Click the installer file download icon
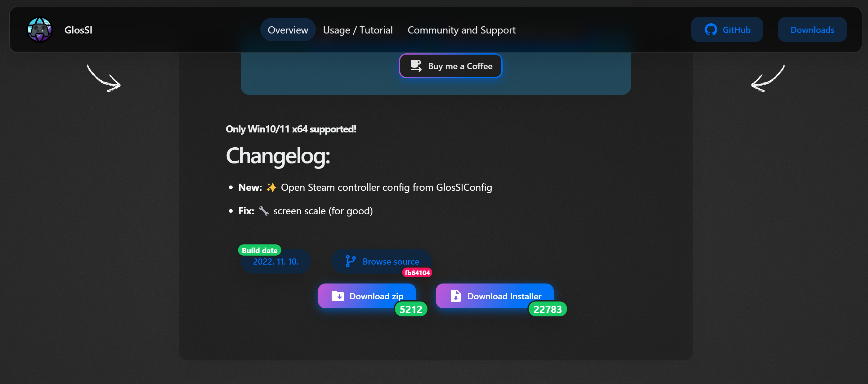Viewport: 868px width, 384px height. 456,296
